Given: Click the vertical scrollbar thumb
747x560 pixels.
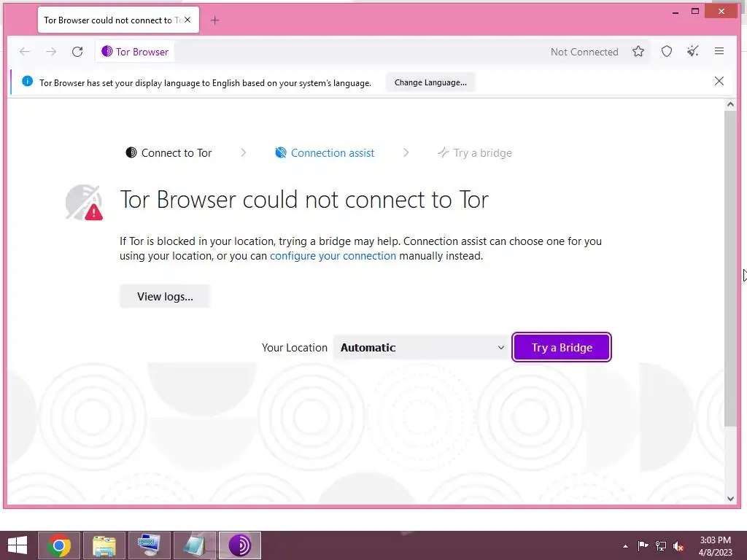Looking at the screenshot, I should (x=729, y=269).
